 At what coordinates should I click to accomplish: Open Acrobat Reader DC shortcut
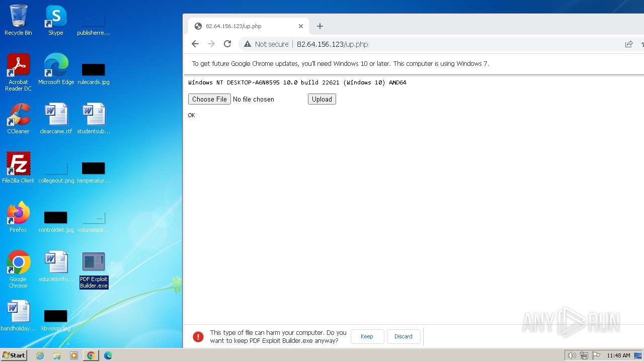coord(18,72)
